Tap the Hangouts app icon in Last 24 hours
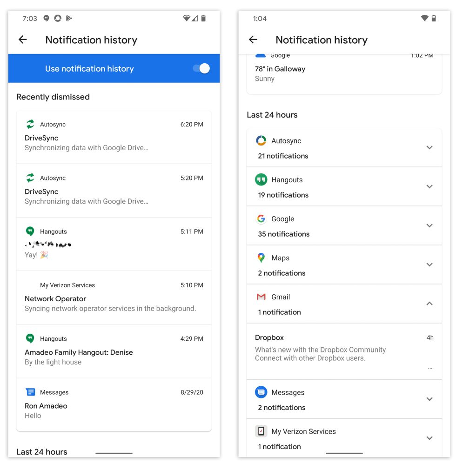Screen dimensions: 456x476 261,179
